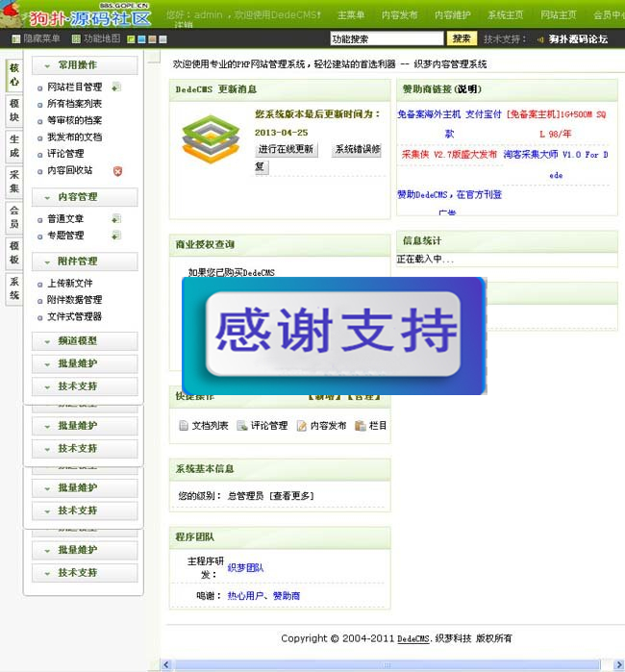The image size is (625, 672).
Task: Click the 栏目 folder icon in quick operations
Action: pos(360,426)
